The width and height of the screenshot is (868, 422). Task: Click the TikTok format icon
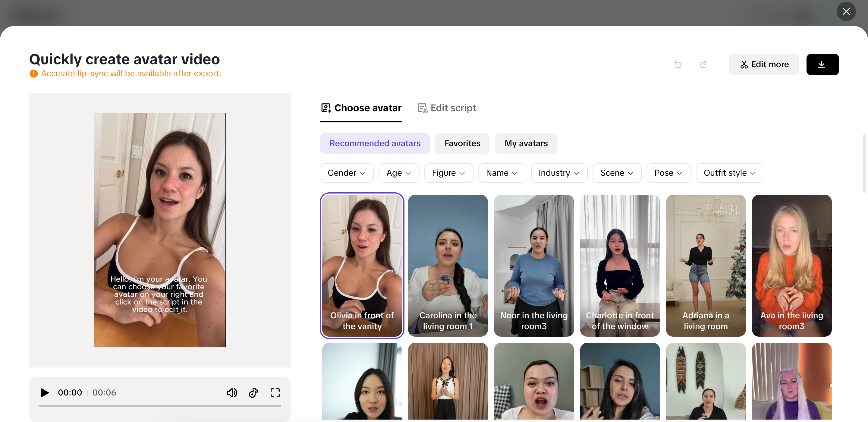pos(253,393)
